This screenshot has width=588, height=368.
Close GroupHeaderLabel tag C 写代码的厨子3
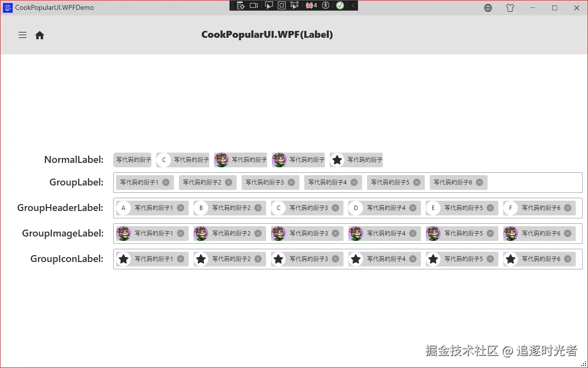pos(336,208)
